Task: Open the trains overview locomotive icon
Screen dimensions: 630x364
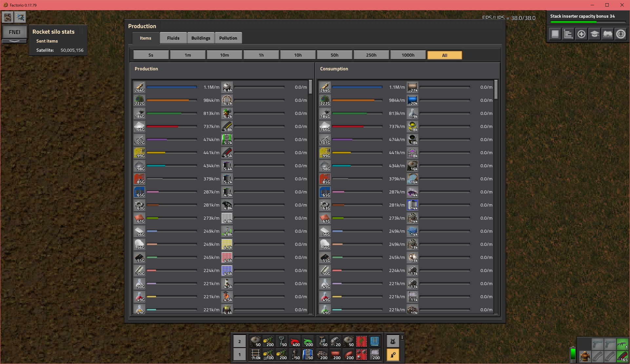Action: [608, 34]
